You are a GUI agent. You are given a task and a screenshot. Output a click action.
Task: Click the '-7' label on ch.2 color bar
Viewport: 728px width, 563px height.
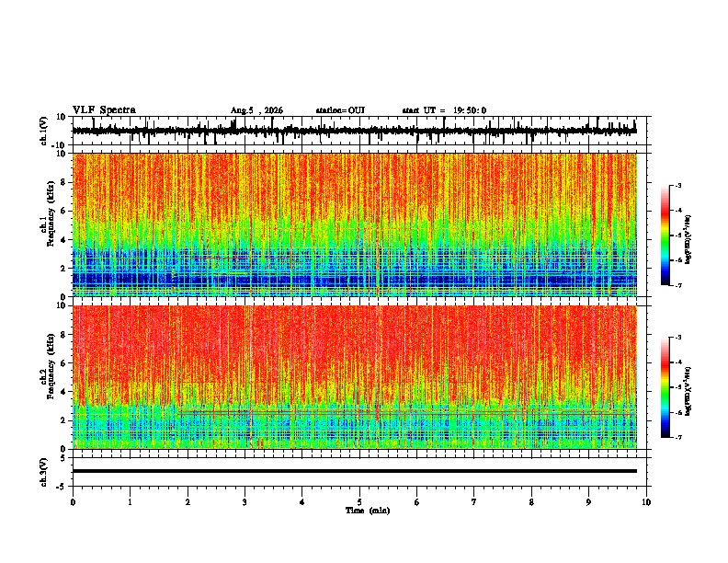pos(677,437)
